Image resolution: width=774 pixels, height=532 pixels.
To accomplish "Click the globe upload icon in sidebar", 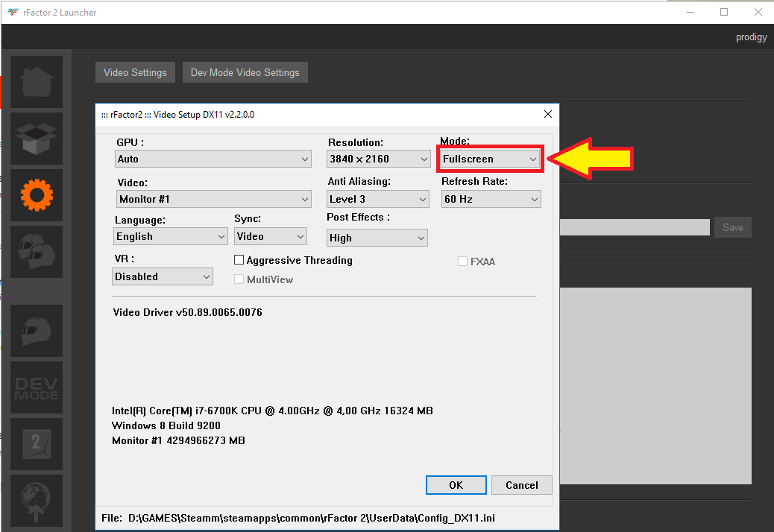I will pyautogui.click(x=37, y=501).
